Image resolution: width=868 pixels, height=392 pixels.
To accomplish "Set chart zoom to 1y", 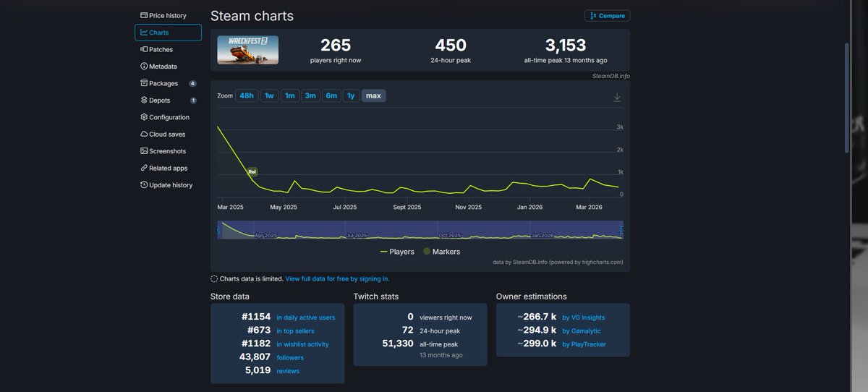I will click(x=351, y=95).
